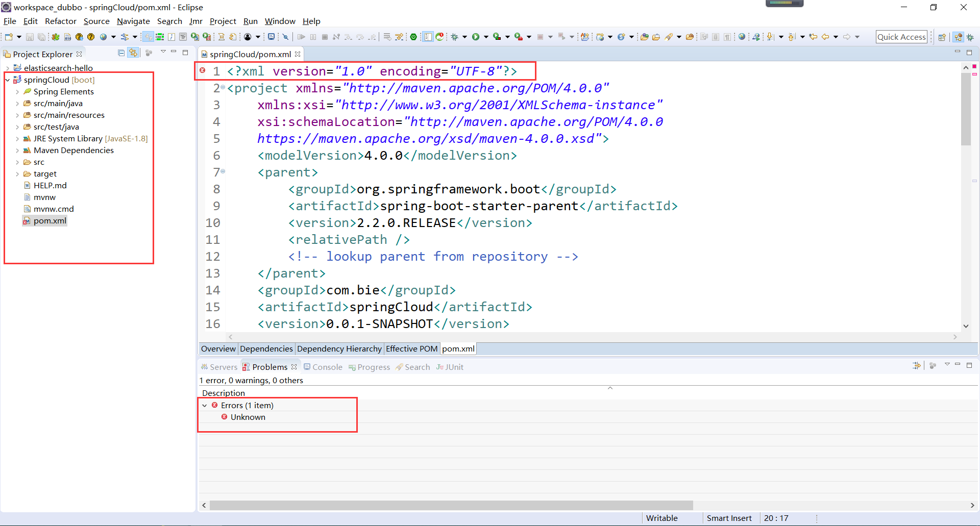Open Problems view menu dropdown arrow
This screenshot has width=980, height=526.
(947, 365)
